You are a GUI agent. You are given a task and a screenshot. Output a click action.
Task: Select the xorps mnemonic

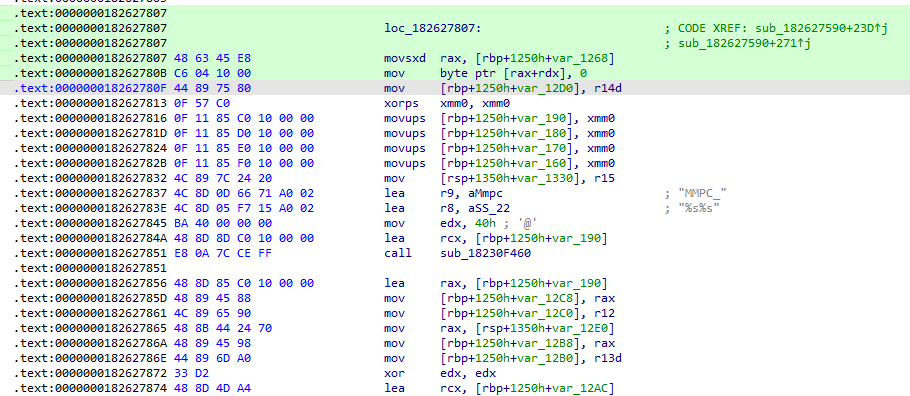click(x=402, y=103)
